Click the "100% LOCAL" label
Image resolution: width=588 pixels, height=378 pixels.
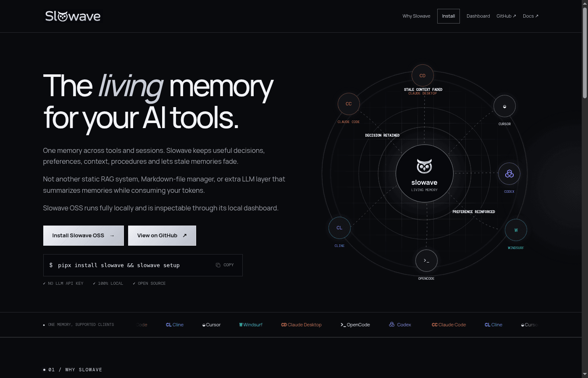click(x=108, y=283)
